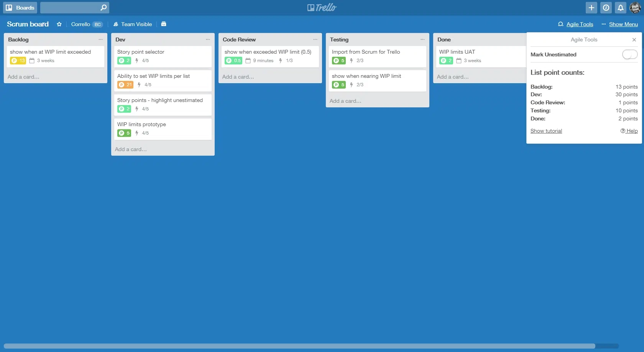Click the Boards icon in the top left
644x352 pixels.
click(x=9, y=7)
